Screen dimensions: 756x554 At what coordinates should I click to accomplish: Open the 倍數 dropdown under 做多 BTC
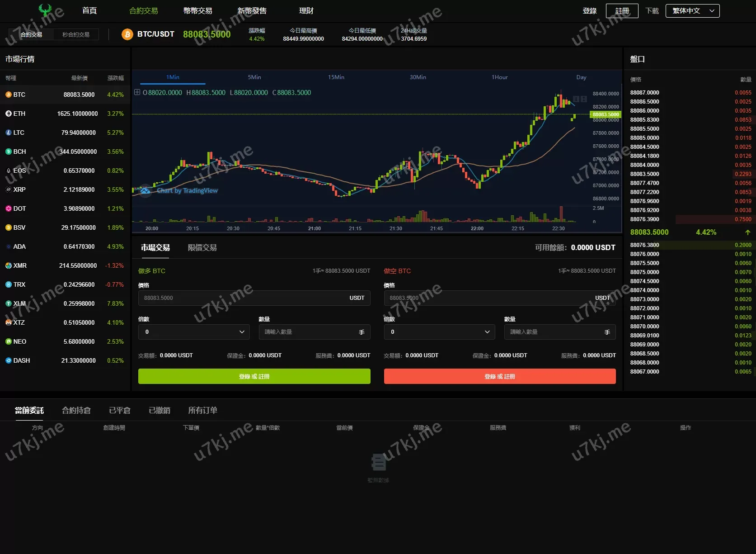click(194, 332)
